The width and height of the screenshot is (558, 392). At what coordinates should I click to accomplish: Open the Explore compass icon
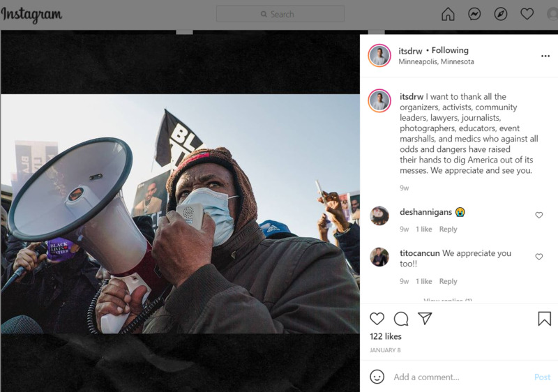(x=500, y=14)
